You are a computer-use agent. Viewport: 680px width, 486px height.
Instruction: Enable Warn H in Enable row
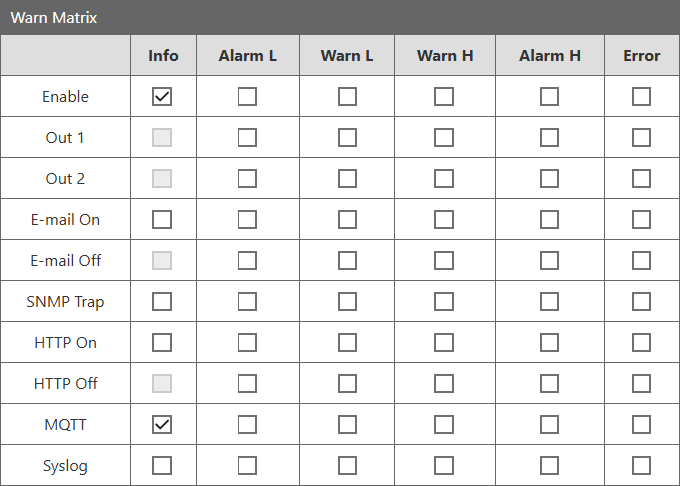444,97
